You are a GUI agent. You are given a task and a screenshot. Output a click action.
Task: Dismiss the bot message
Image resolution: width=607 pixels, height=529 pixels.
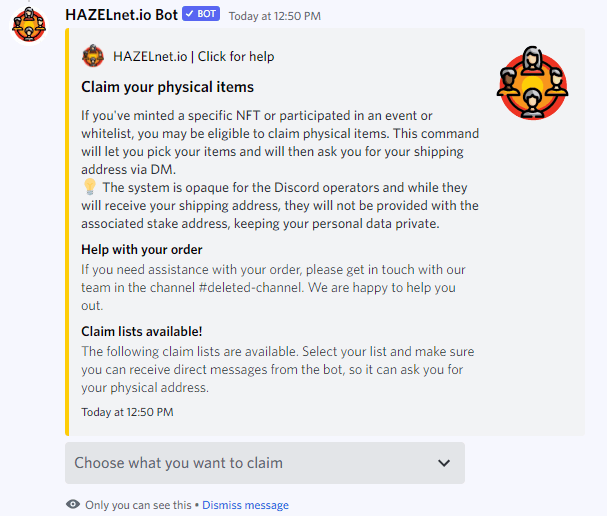coord(245,505)
